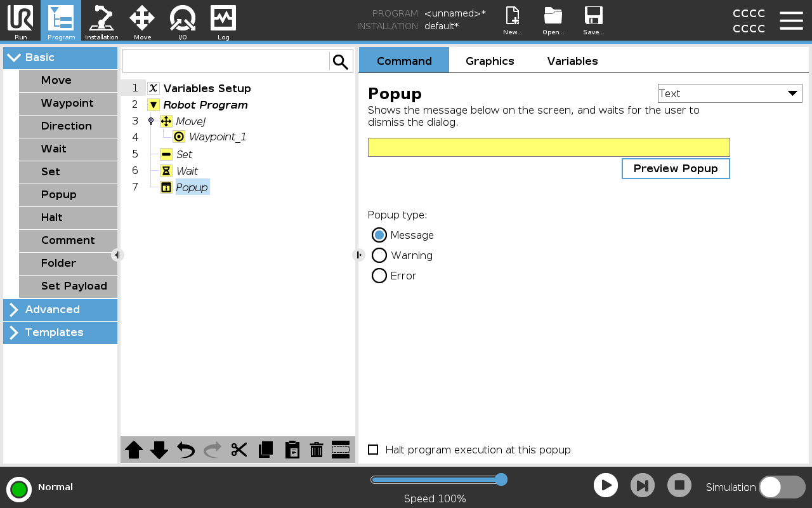Switch to the Graphics tab

(490, 61)
